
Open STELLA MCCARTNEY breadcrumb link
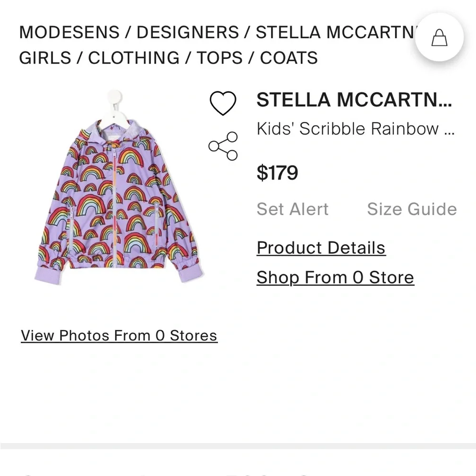(338, 32)
